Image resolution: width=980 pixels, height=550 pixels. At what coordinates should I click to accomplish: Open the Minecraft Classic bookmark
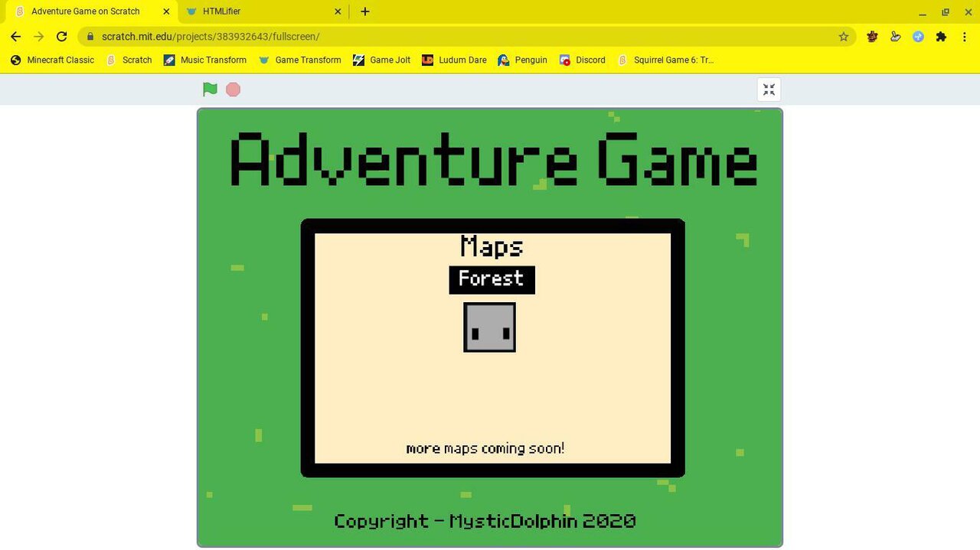click(x=52, y=60)
